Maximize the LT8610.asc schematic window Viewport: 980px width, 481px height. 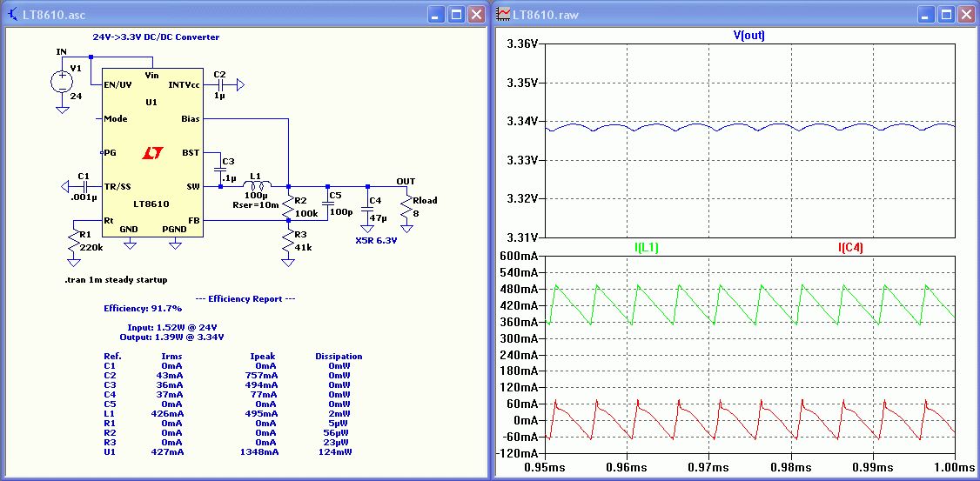[456, 15]
